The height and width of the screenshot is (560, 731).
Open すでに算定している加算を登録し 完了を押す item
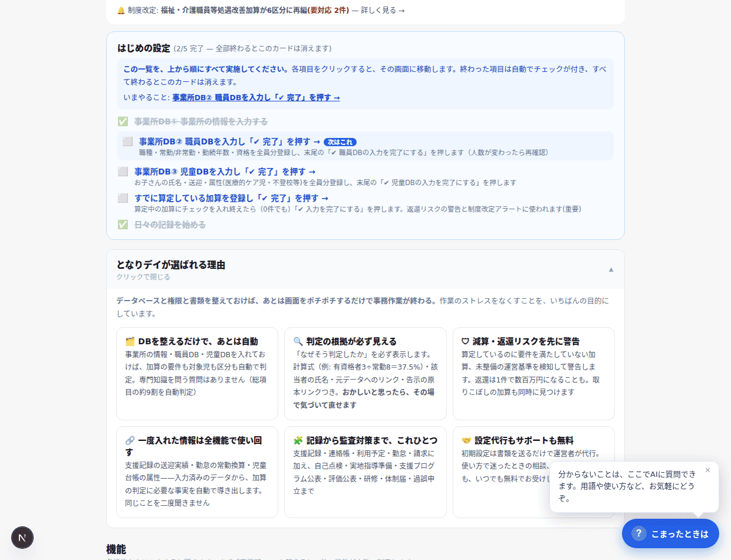click(x=231, y=198)
